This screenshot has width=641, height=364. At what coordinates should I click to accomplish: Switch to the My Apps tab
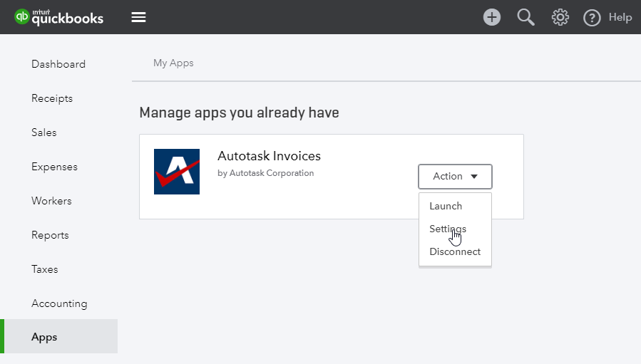[x=173, y=63]
